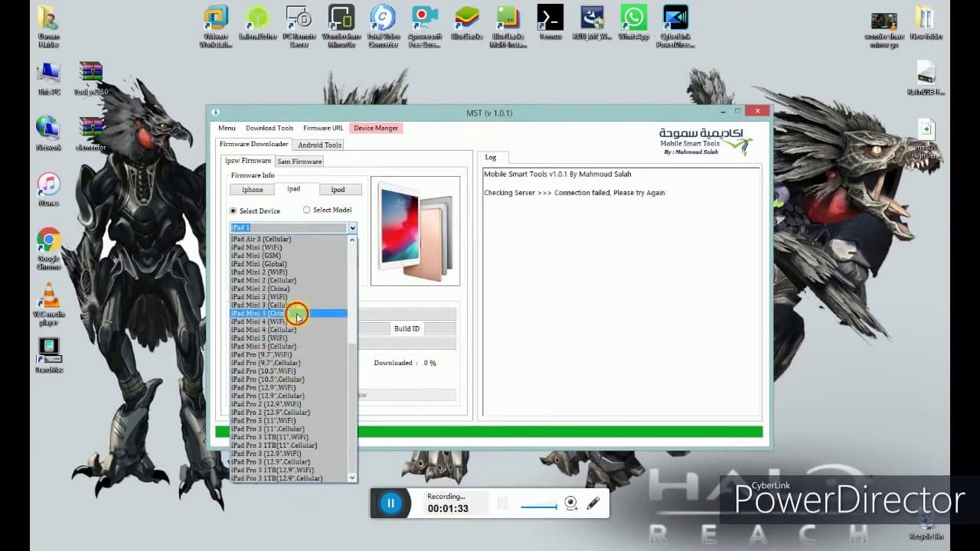Pick iPad Pro (10.5",WiFi) from the list
Screen dimensions: 980x551
click(x=289, y=371)
